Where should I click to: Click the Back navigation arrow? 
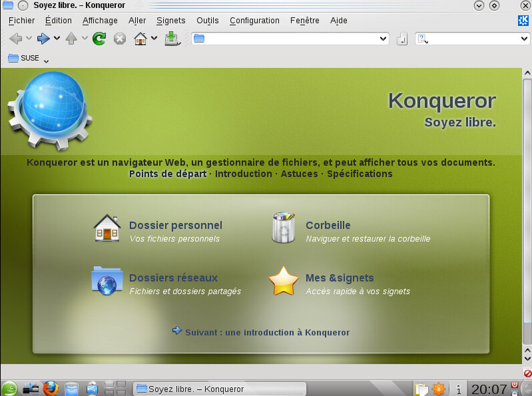[x=15, y=39]
